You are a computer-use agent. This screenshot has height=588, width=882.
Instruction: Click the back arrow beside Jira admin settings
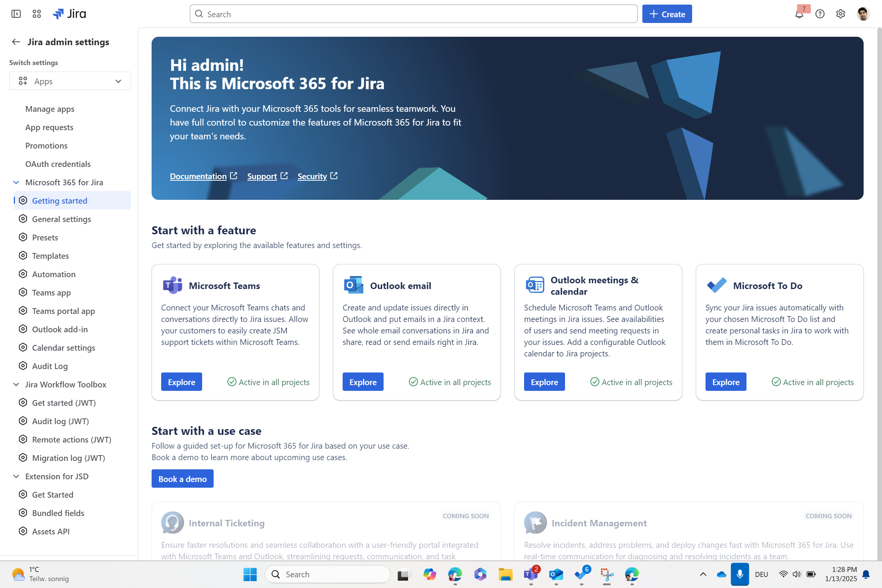coord(16,42)
